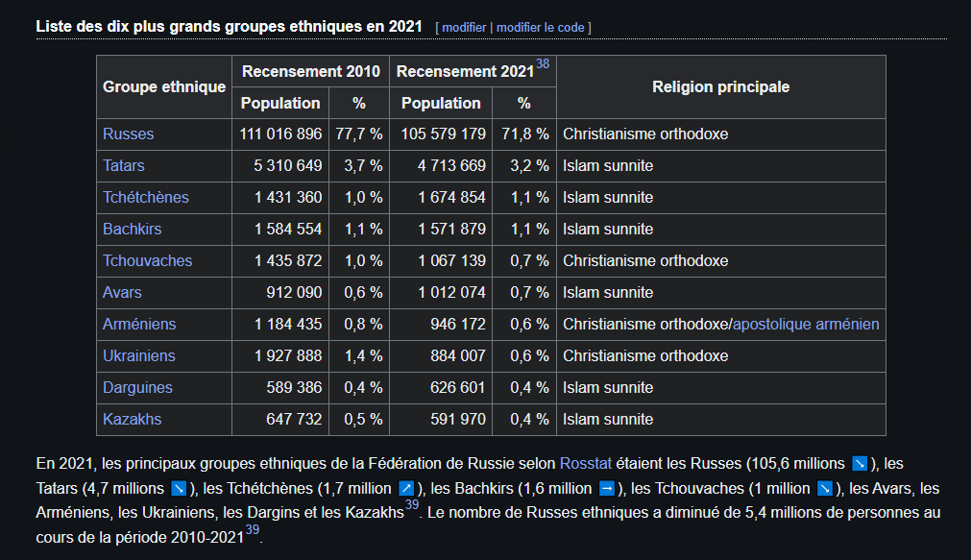The width and height of the screenshot is (971, 560).
Task: Open the Kazakhs link in the table
Action: click(x=132, y=419)
